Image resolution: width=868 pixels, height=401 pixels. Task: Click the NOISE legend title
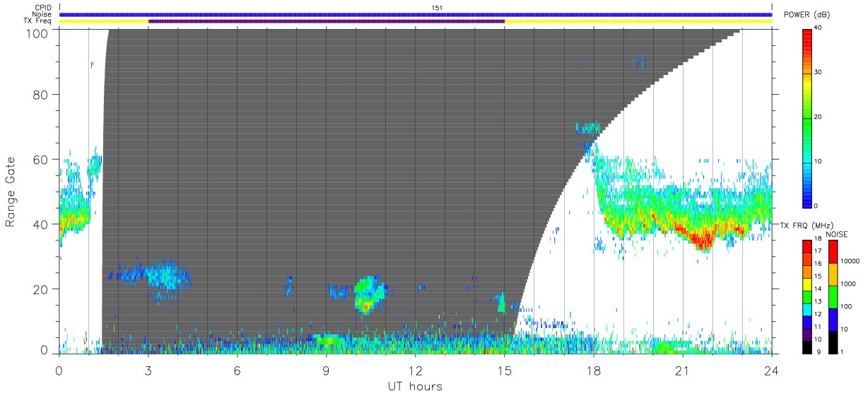(x=836, y=234)
